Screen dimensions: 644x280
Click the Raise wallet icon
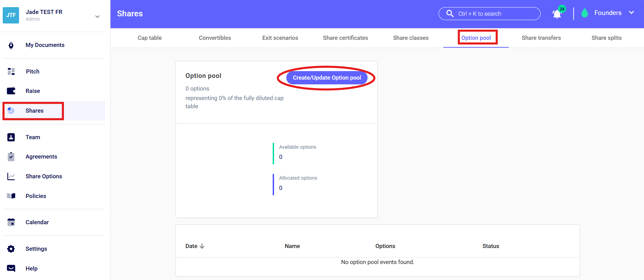coord(11,91)
